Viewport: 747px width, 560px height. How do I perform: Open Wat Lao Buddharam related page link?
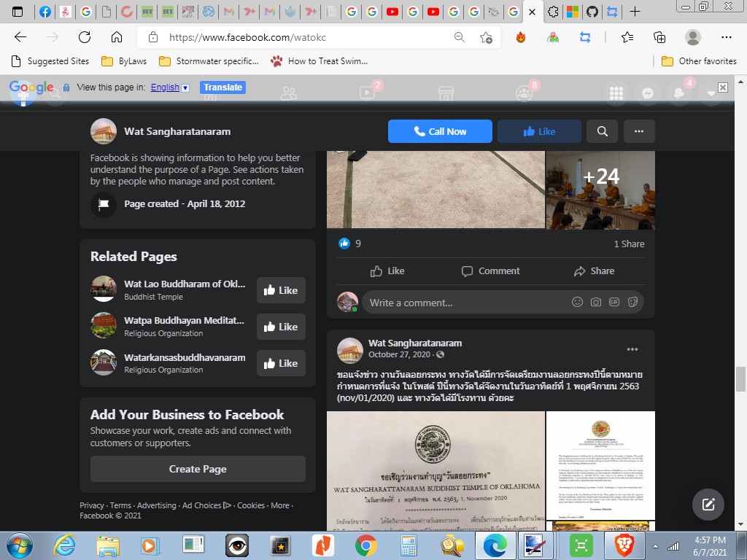[x=185, y=284]
